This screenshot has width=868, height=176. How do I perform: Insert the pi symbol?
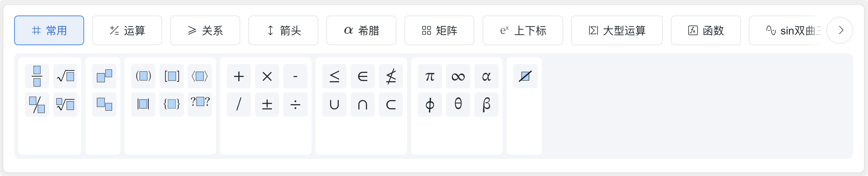(430, 76)
